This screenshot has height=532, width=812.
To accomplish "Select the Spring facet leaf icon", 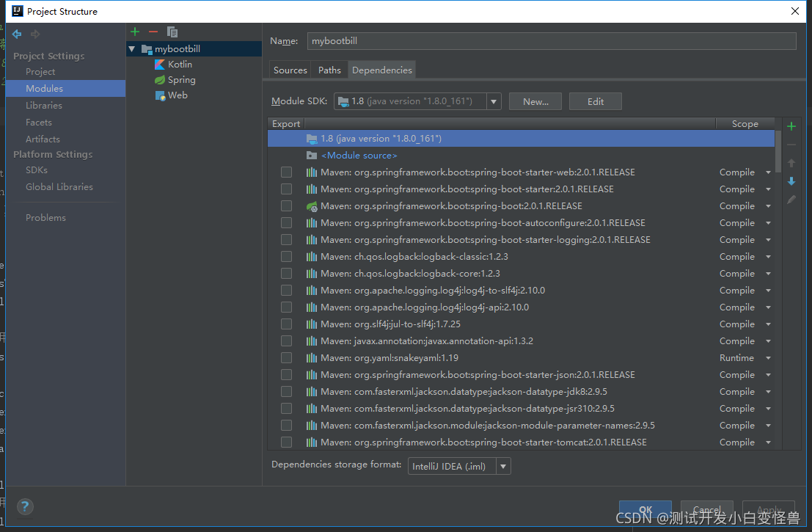I will (x=160, y=80).
